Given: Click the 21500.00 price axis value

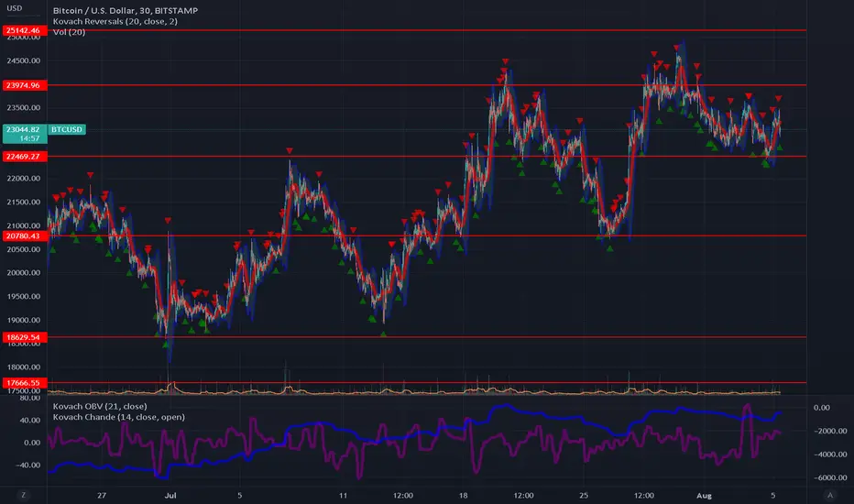Looking at the screenshot, I should coord(24,202).
